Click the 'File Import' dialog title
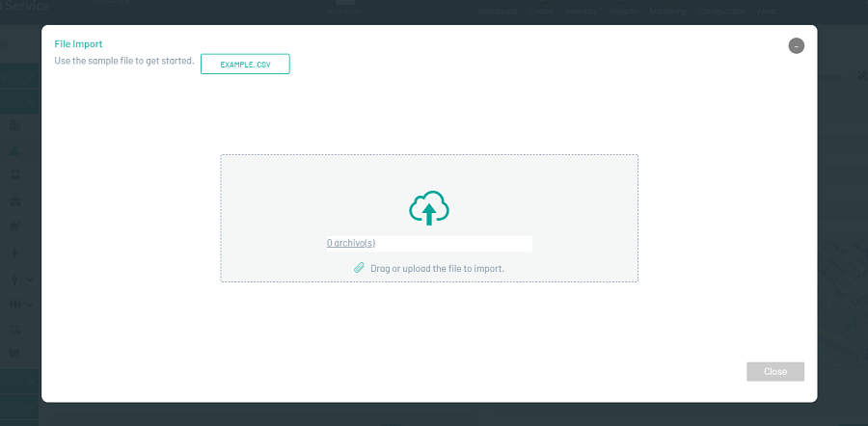Viewport: 868px width, 426px height. 78,44
